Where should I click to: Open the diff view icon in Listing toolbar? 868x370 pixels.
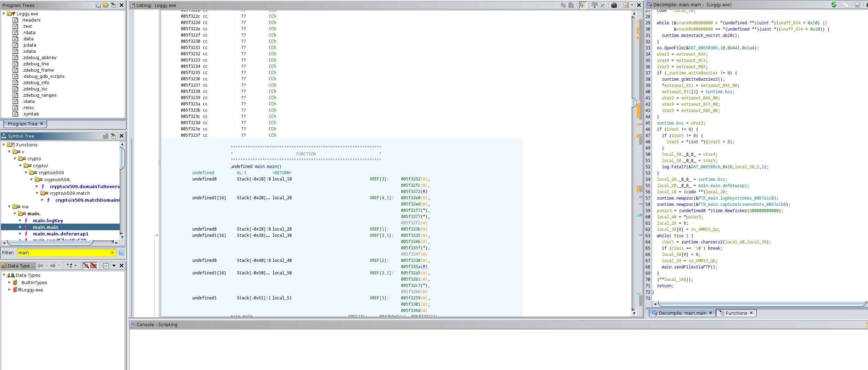tap(602, 5)
